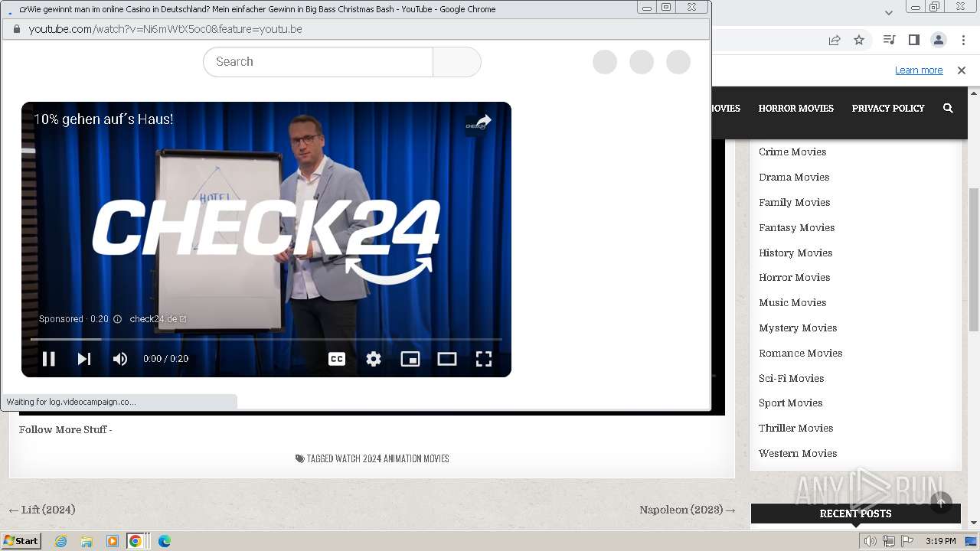The height and width of the screenshot is (551, 980).
Task: Click scroll-to-top arrow button
Action: pyautogui.click(x=941, y=503)
